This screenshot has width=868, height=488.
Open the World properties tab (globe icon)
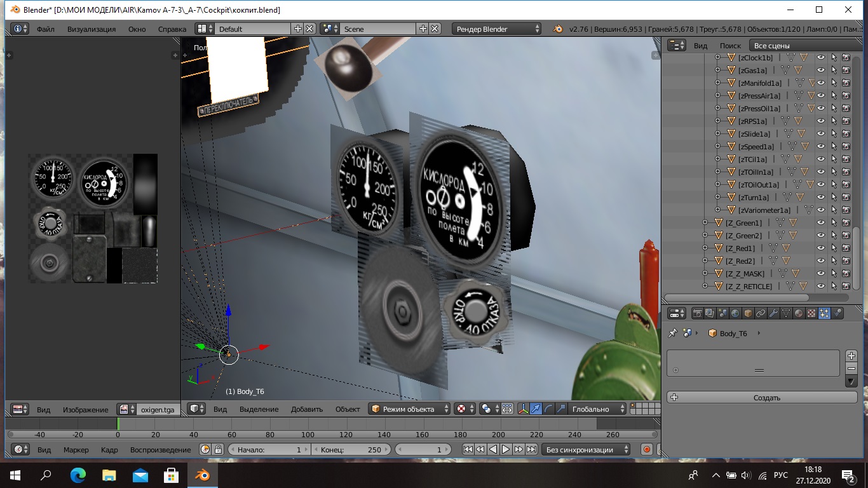click(x=735, y=313)
